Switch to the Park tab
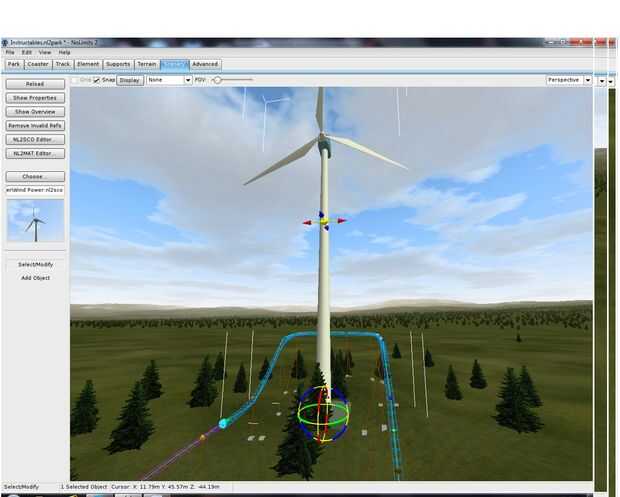620x497 pixels. 14,64
